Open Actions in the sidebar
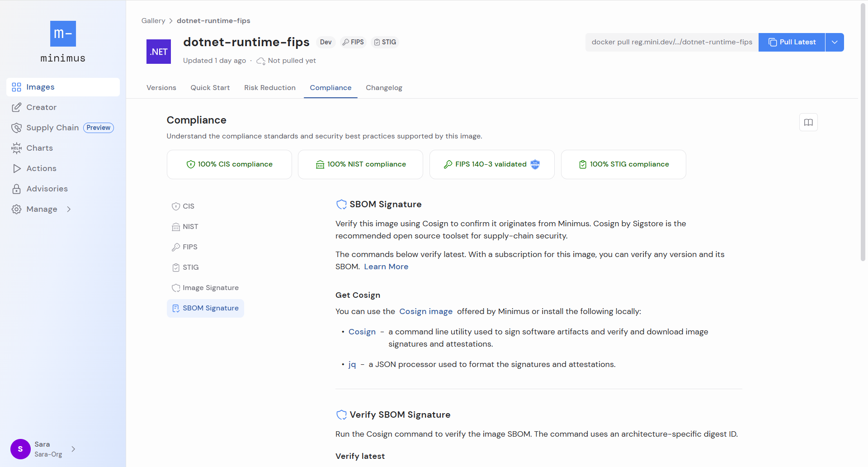This screenshot has height=467, width=868. pos(41,168)
